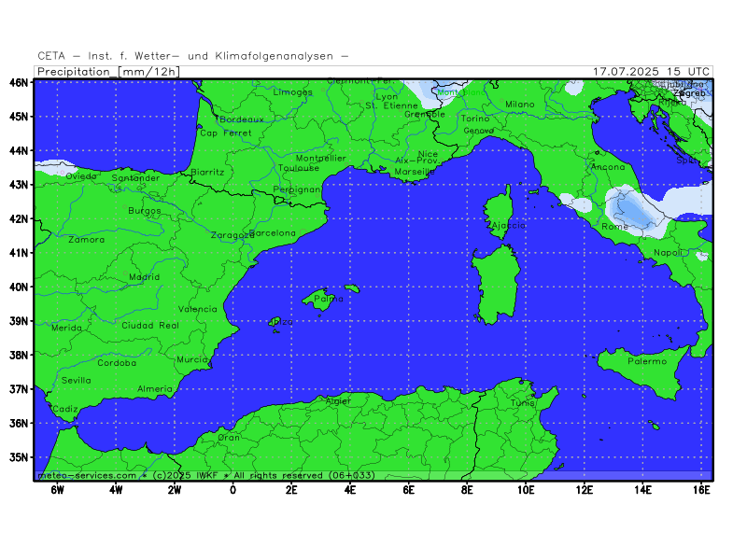Click the Marseille city label
The image size is (747, 560).
414,172
